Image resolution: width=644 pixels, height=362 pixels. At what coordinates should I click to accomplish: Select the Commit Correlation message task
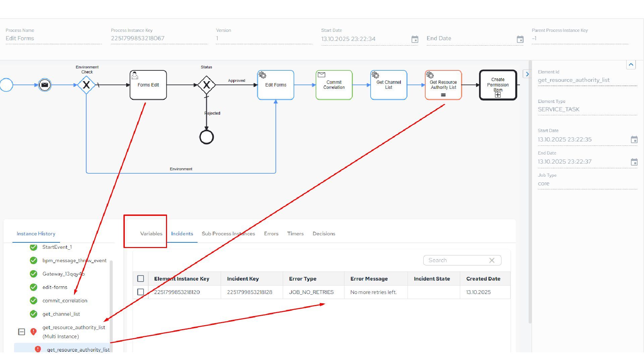click(x=334, y=85)
